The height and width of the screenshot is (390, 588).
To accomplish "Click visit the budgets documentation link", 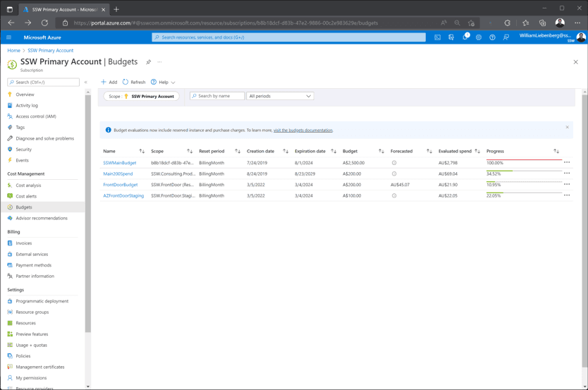I will pos(302,130).
